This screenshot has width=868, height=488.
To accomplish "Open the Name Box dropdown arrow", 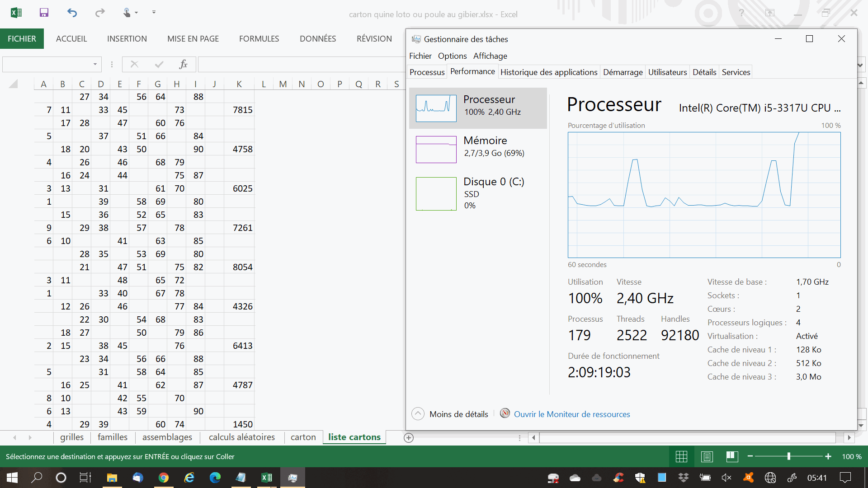I will coord(95,65).
